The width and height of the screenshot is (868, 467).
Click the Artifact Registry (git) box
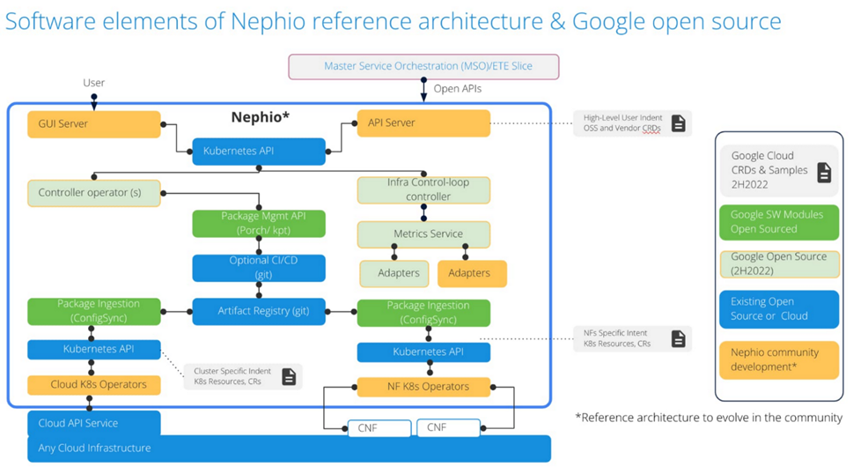point(259,311)
